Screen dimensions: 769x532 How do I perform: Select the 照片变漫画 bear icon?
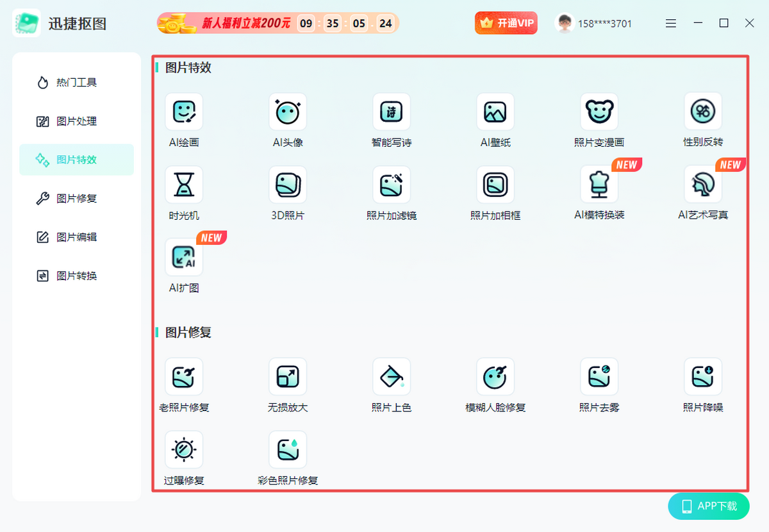tap(599, 112)
